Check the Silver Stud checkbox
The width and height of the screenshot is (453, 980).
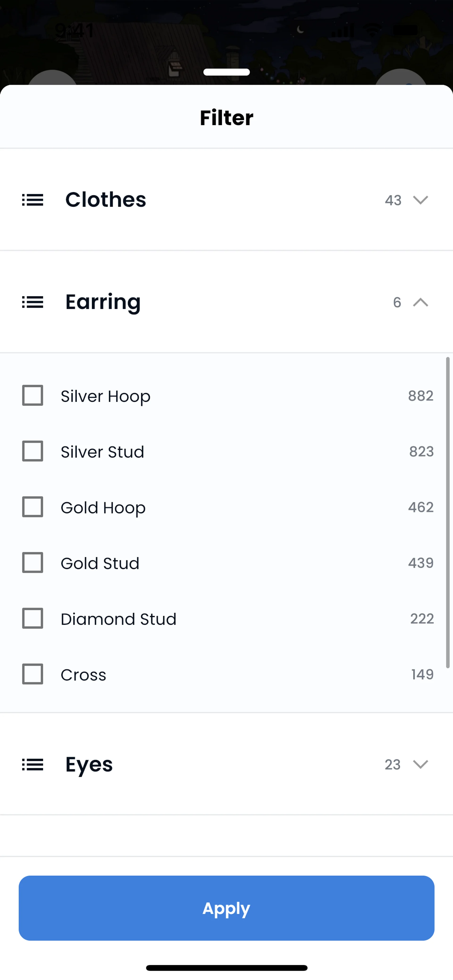[x=32, y=451]
